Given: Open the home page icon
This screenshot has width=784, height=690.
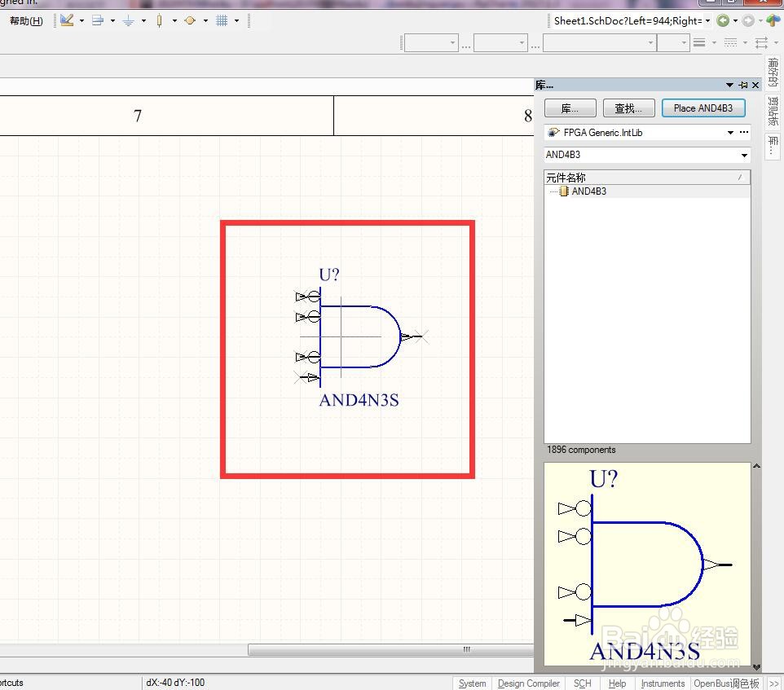Looking at the screenshot, I should coord(773,20).
